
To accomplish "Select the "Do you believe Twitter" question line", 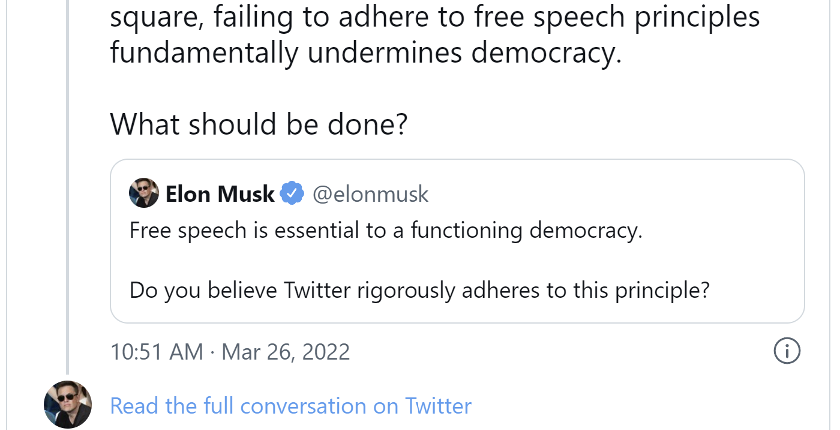I will (x=419, y=291).
